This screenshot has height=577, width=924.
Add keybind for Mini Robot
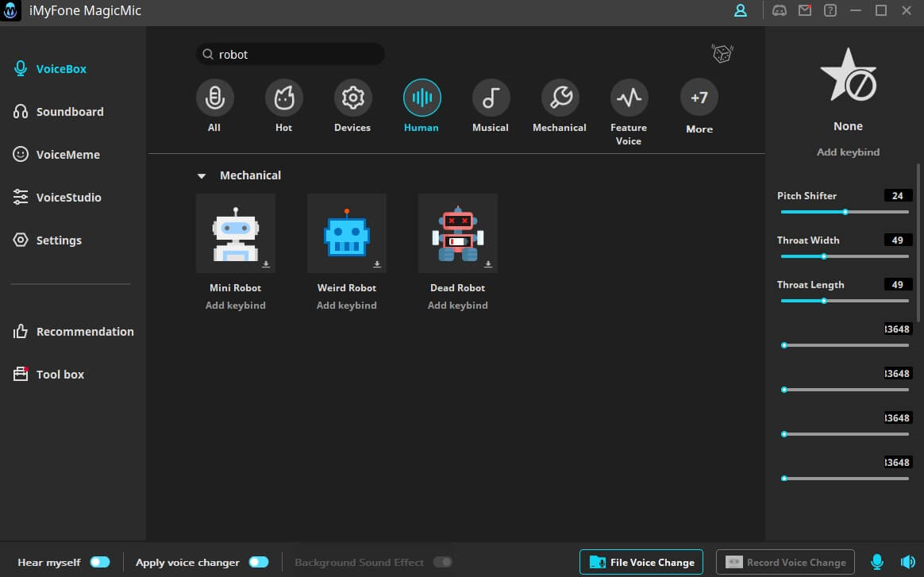coord(235,306)
